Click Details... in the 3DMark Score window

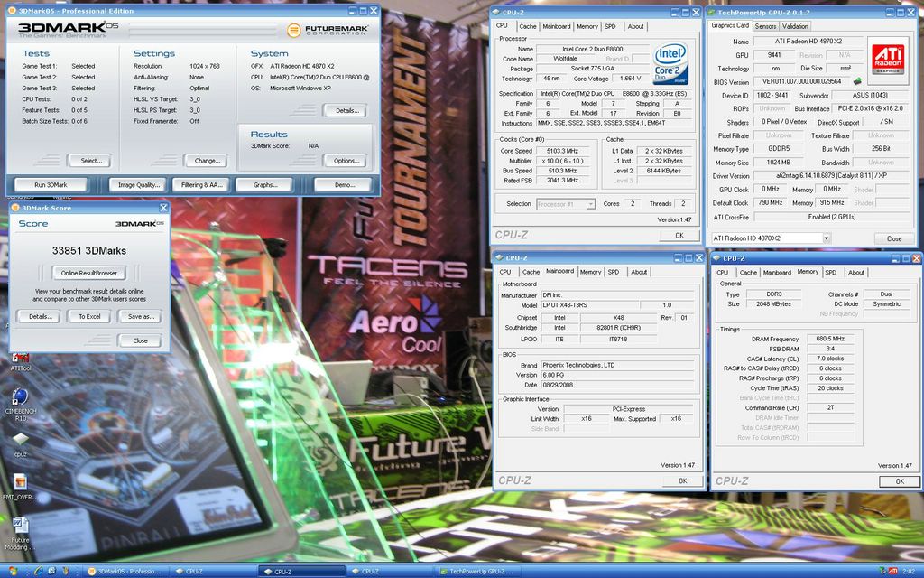click(x=40, y=317)
